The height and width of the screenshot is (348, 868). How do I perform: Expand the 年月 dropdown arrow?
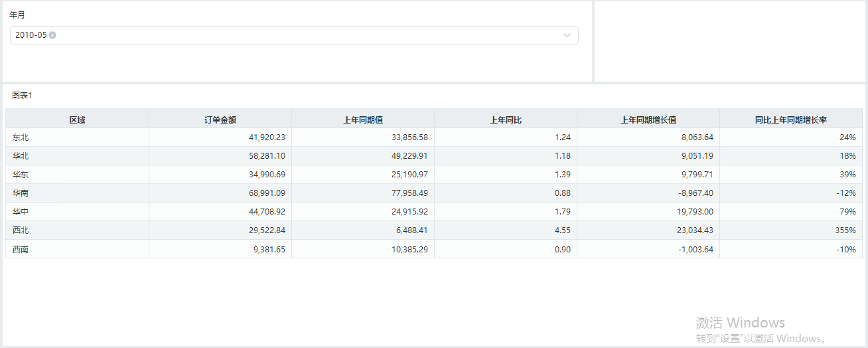(567, 35)
